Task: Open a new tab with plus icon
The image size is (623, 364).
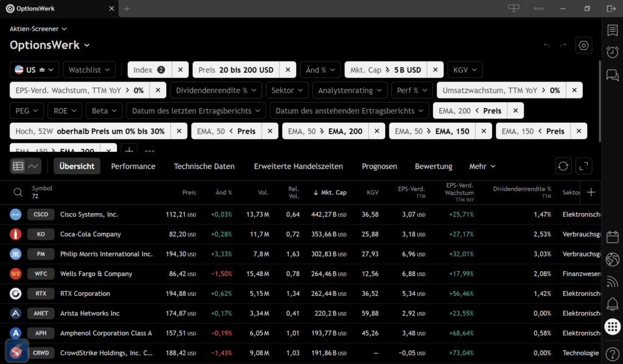Action: point(127,9)
